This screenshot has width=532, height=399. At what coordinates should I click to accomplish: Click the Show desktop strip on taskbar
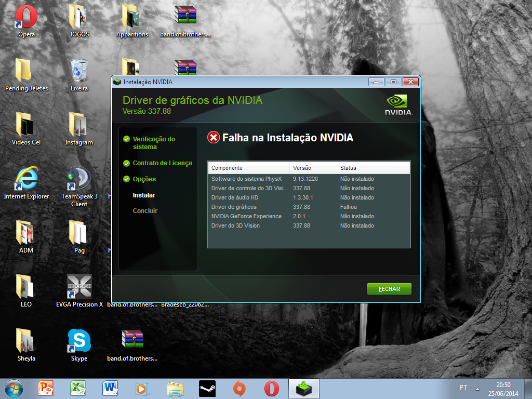pyautogui.click(x=528, y=389)
